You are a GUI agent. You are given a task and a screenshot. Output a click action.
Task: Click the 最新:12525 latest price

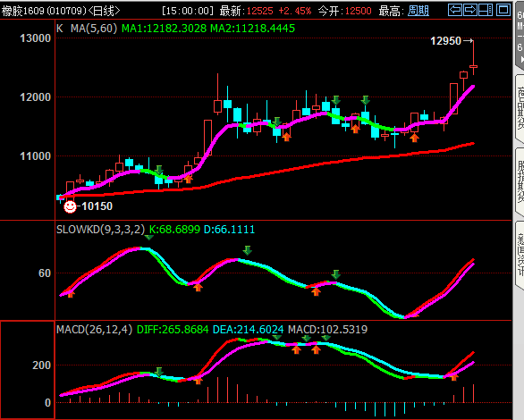pyautogui.click(x=246, y=11)
